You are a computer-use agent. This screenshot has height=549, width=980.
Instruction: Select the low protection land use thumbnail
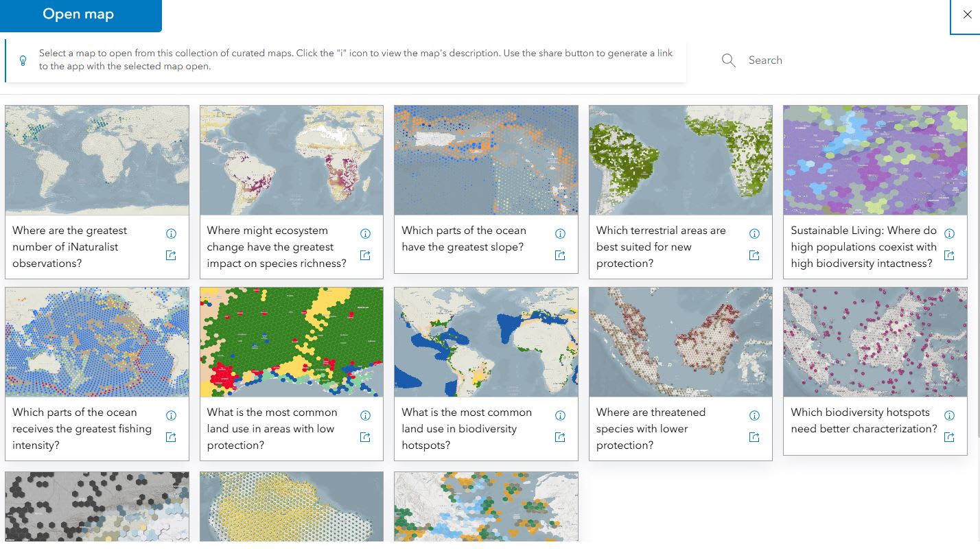pyautogui.click(x=292, y=342)
